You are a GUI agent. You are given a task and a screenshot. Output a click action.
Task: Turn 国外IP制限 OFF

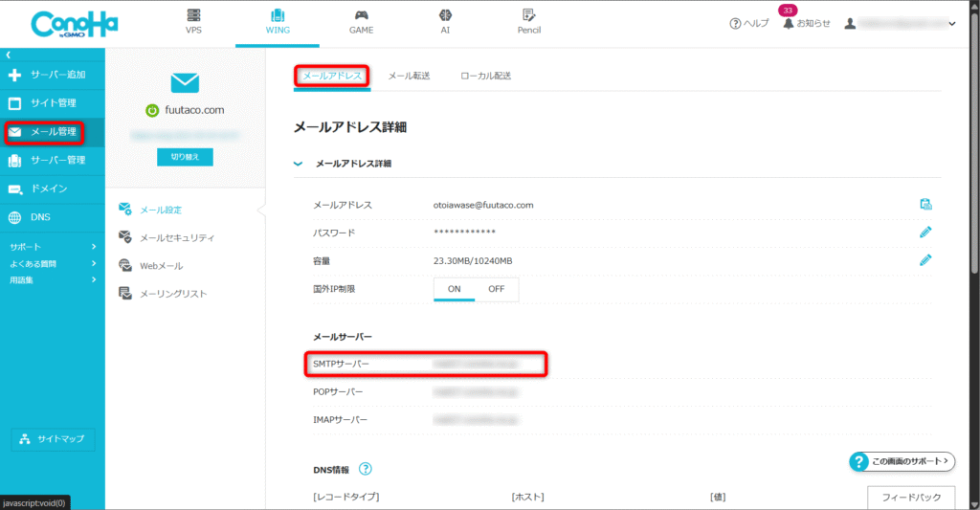coord(497,289)
